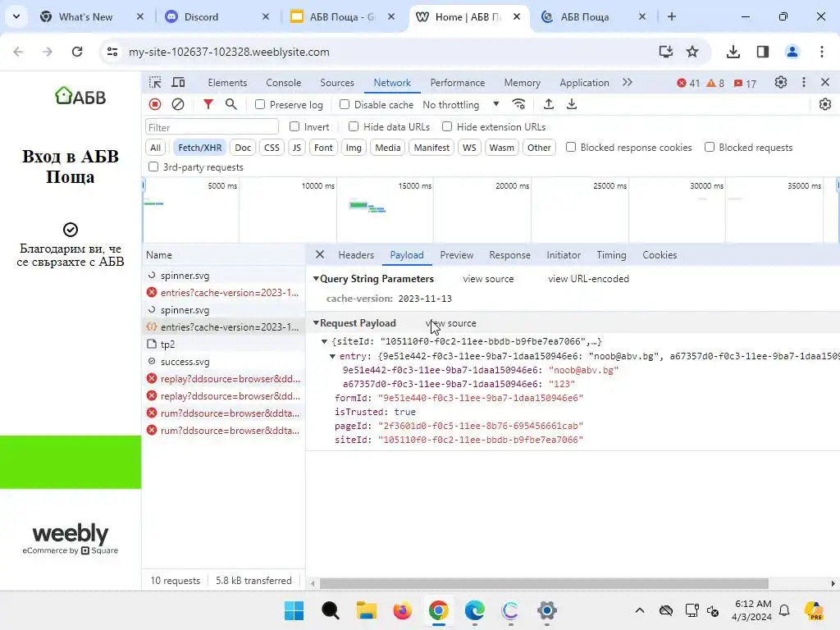Check 3rd-party requests checkbox

coord(153,167)
